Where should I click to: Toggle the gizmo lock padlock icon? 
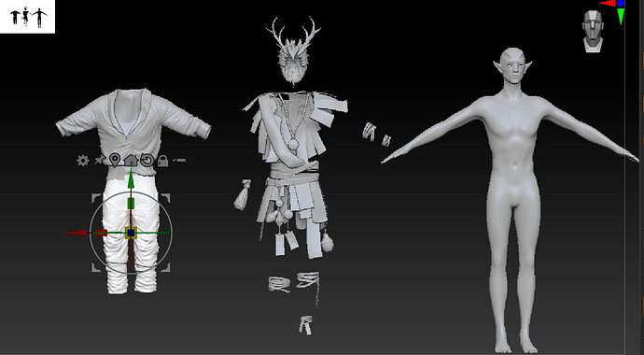(162, 161)
